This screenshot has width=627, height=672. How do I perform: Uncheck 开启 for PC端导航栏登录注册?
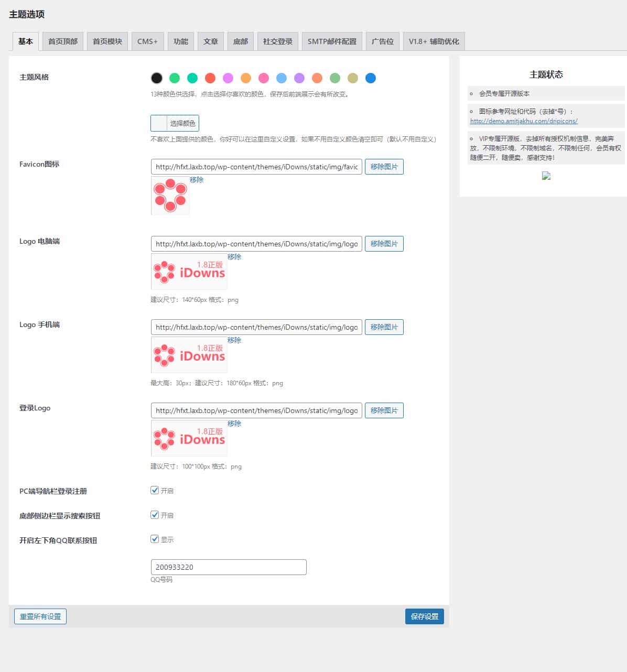[x=155, y=490]
